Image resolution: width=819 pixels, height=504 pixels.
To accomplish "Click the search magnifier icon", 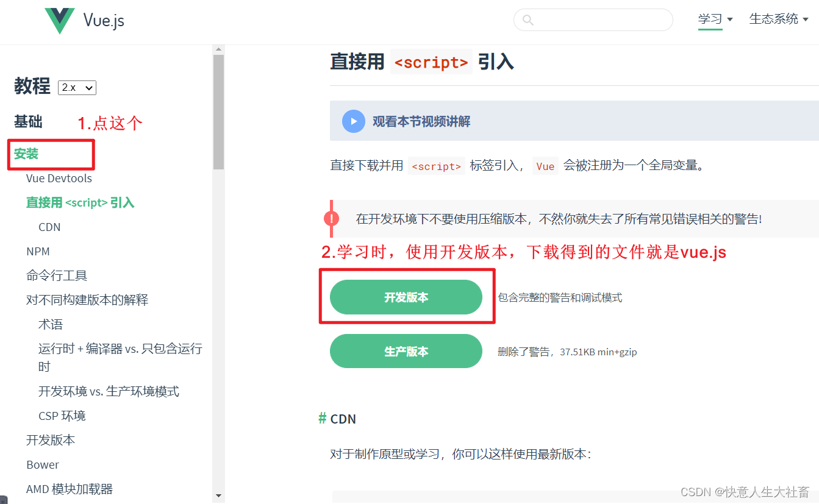I will click(x=528, y=20).
